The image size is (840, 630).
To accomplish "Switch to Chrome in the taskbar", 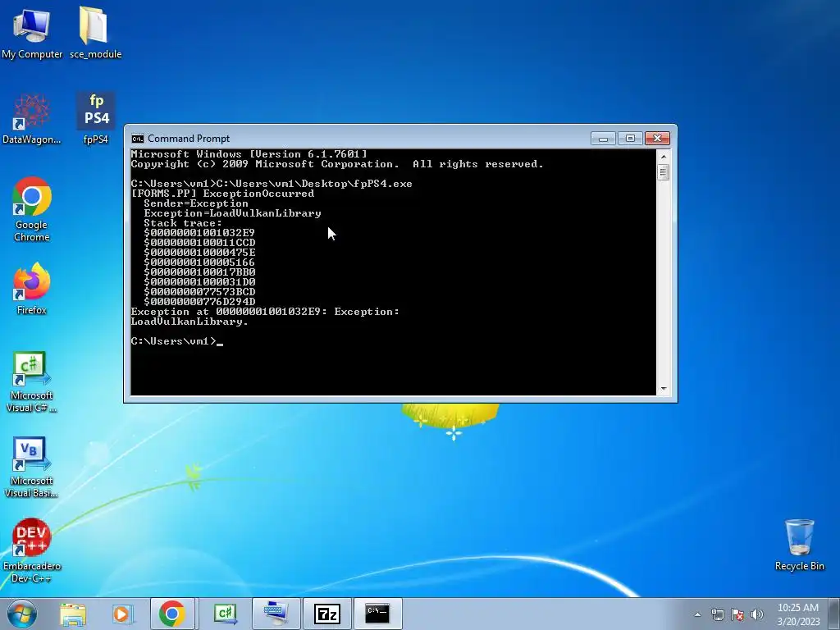I will pos(172,614).
